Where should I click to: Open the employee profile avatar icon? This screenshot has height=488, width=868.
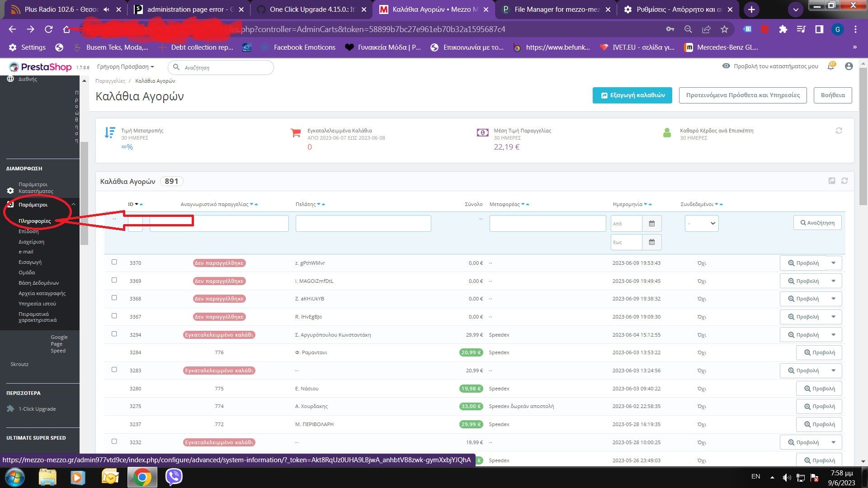coord(849,66)
